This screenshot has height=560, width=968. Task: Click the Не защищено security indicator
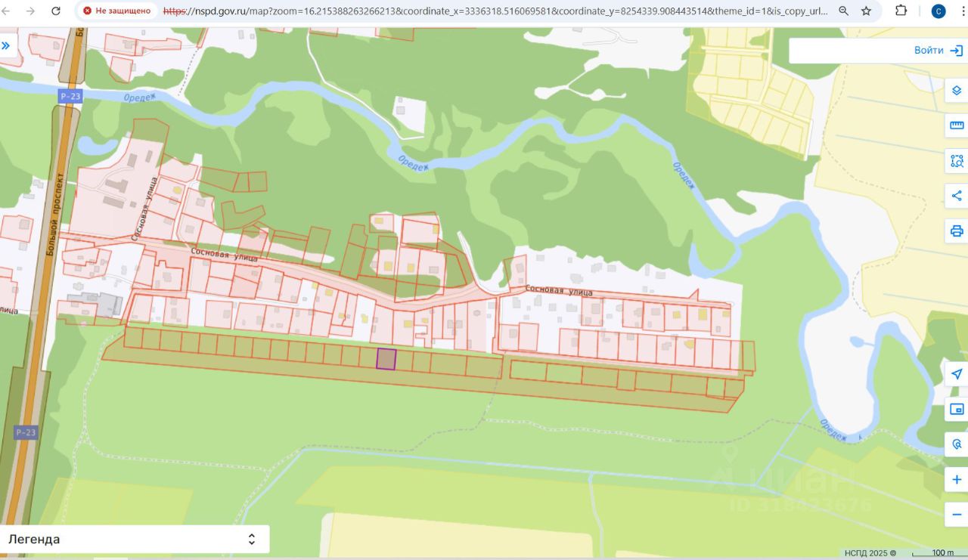(x=117, y=11)
